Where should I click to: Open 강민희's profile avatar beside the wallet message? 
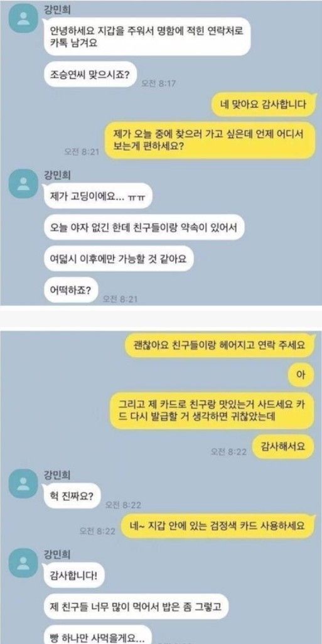pyautogui.click(x=23, y=19)
